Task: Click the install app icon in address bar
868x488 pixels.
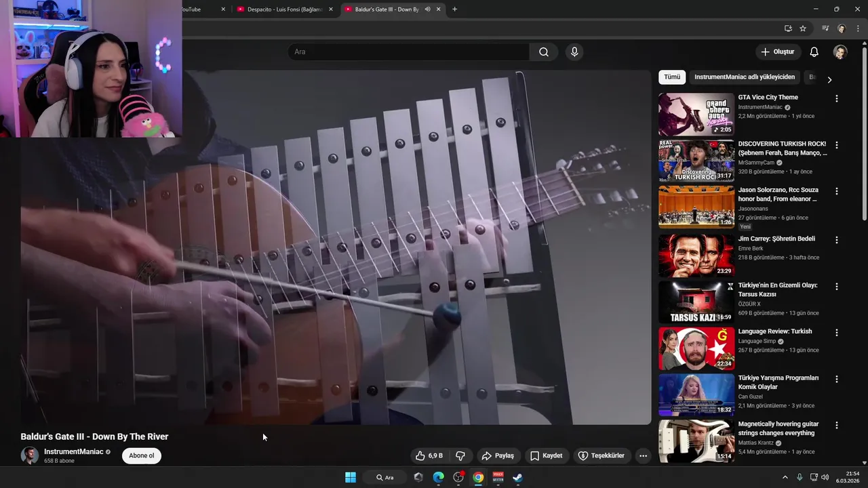Action: coord(788,28)
